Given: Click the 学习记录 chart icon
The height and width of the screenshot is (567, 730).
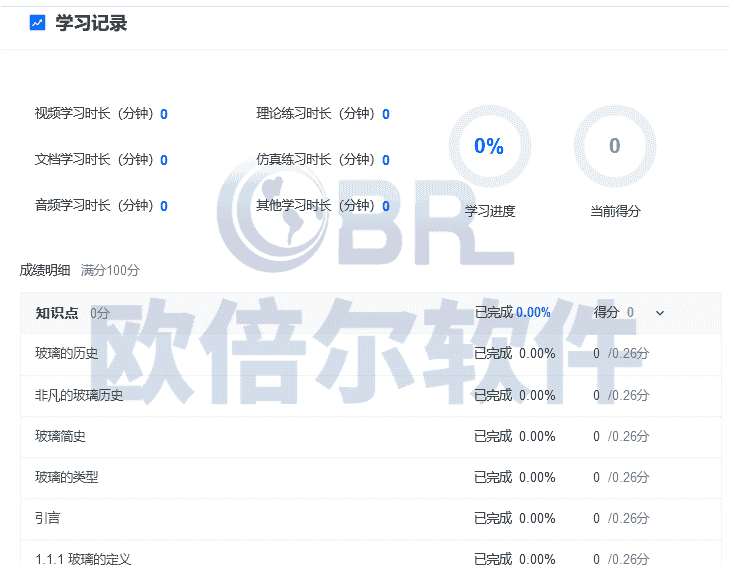Looking at the screenshot, I should tap(38, 23).
